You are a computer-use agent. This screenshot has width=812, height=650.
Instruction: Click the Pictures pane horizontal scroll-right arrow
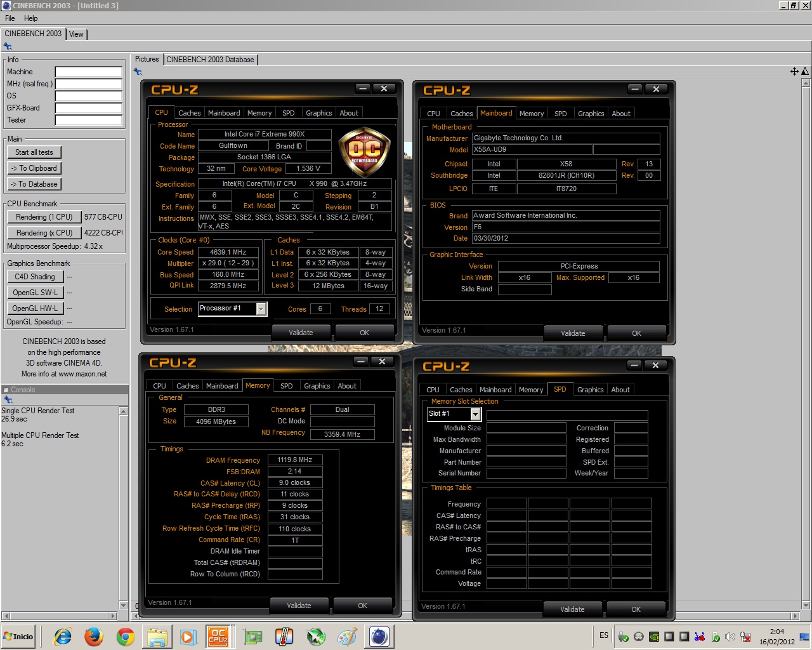(x=794, y=616)
